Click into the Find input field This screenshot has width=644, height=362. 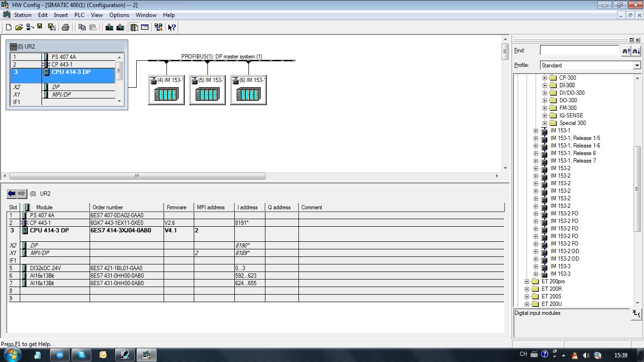point(579,50)
